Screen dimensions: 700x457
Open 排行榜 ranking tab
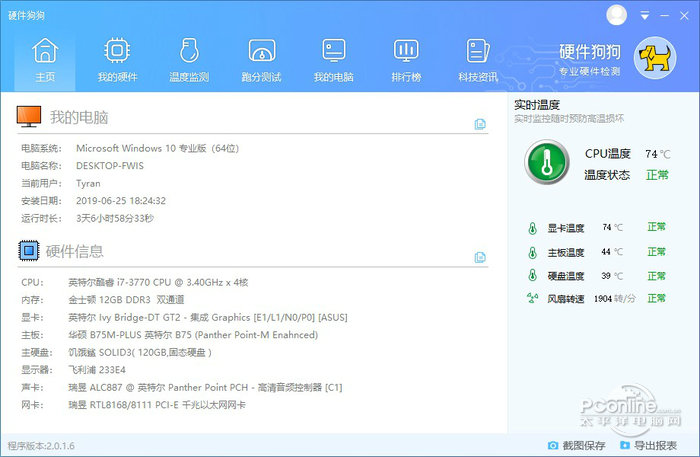pos(406,61)
